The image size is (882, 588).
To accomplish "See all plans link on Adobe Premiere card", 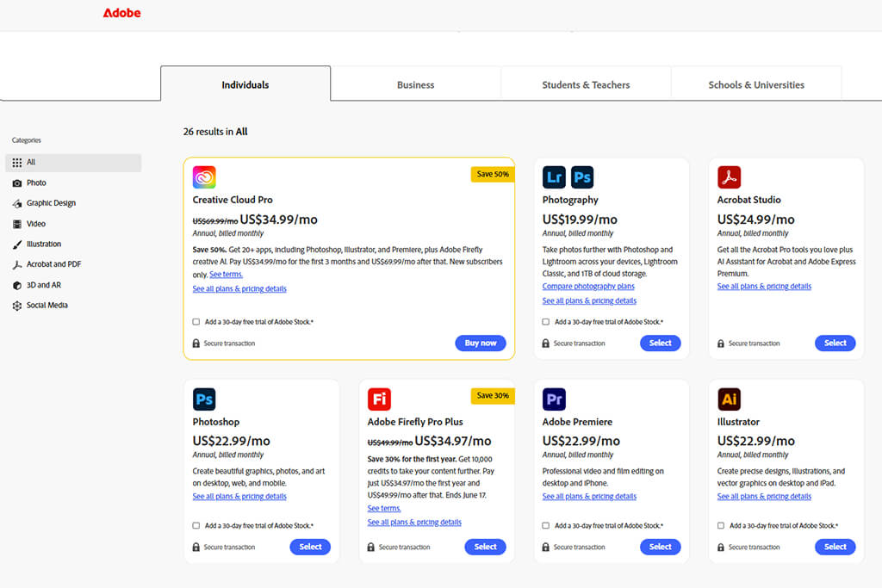I will [589, 497].
